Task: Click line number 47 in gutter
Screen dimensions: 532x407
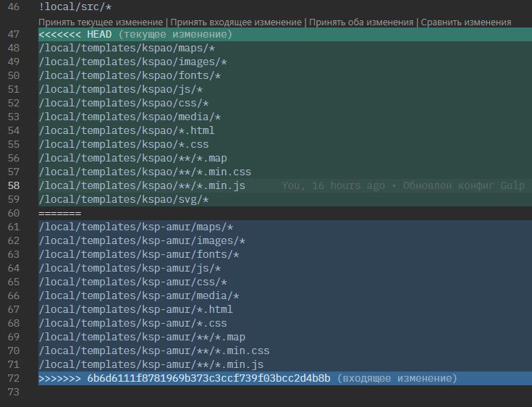Action: [13, 35]
